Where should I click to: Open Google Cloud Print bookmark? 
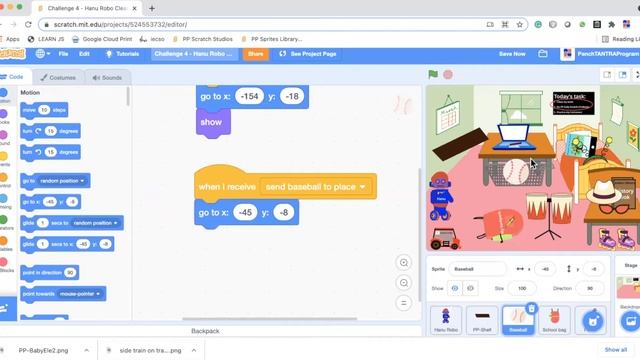pos(102,39)
